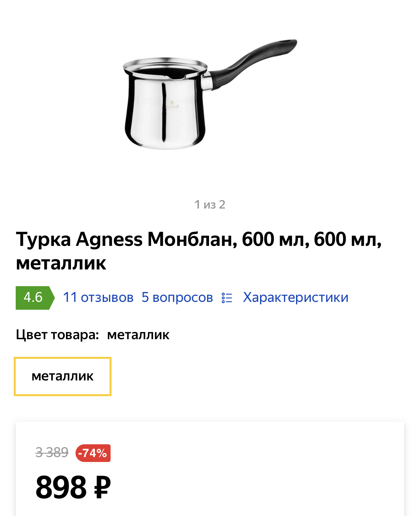Viewport: 420px width, 516px height.
Task: Open the 11 отзывов reviews link
Action: click(x=98, y=297)
